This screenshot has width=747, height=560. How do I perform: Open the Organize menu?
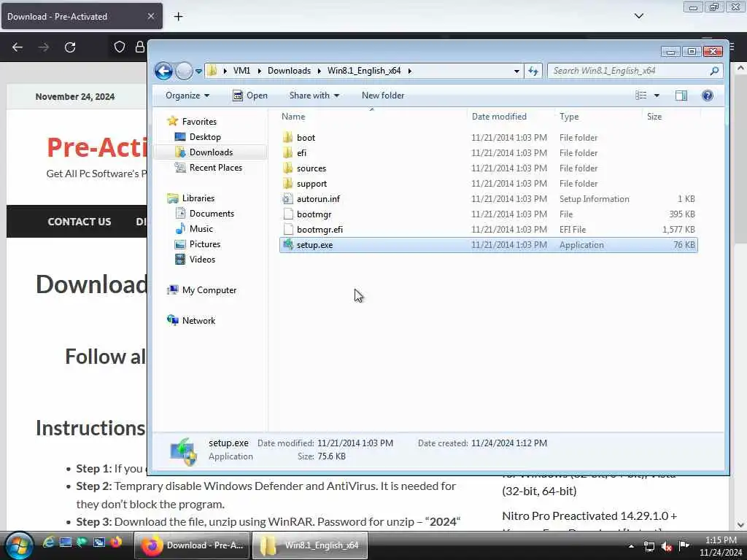point(187,96)
